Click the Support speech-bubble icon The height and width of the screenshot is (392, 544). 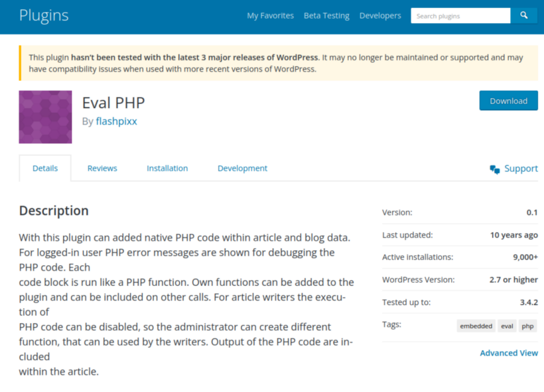point(494,169)
